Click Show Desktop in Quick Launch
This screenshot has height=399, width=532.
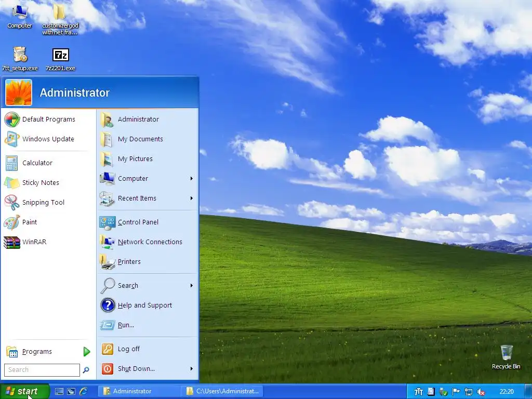point(59,392)
